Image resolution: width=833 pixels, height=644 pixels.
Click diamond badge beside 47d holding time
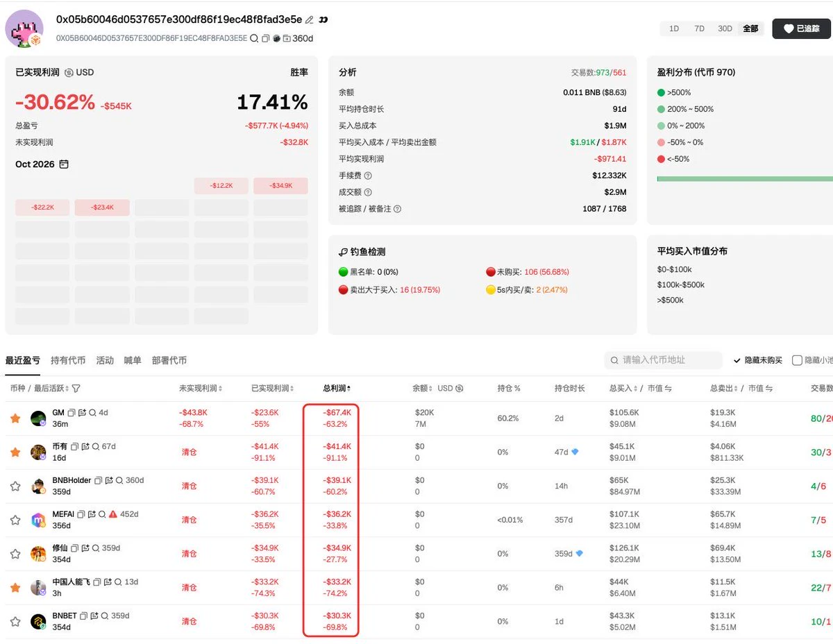pyautogui.click(x=575, y=452)
